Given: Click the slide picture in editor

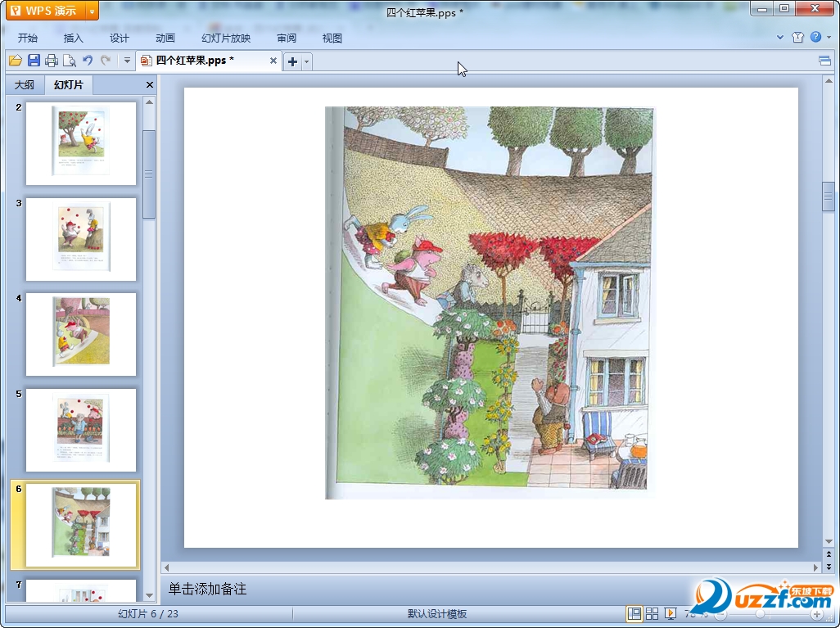Looking at the screenshot, I should [489, 303].
